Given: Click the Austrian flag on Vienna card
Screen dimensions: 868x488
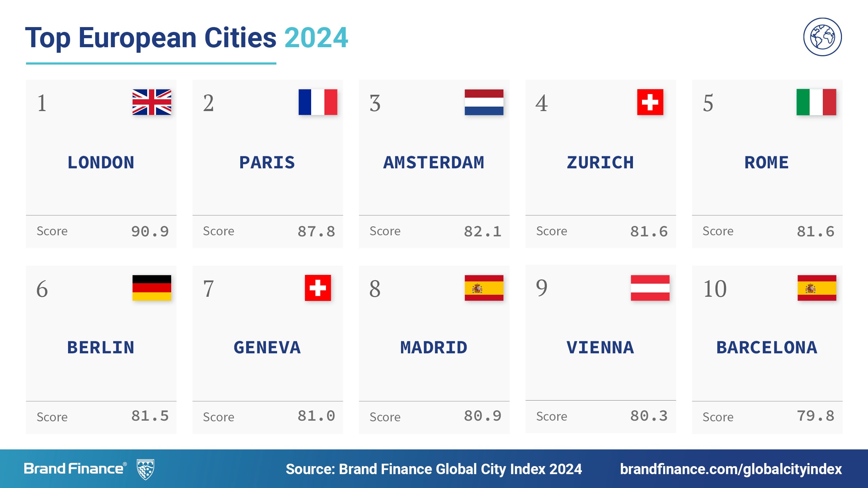Looking at the screenshot, I should coord(650,288).
